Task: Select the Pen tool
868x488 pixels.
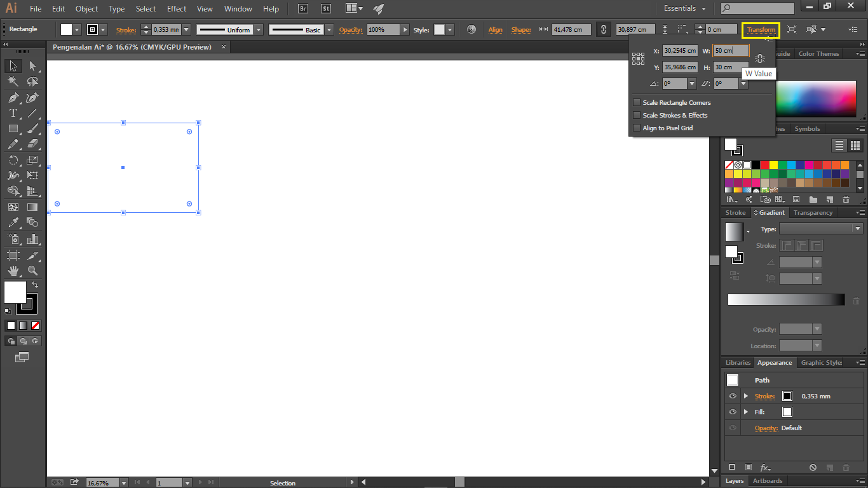Action: [x=13, y=97]
